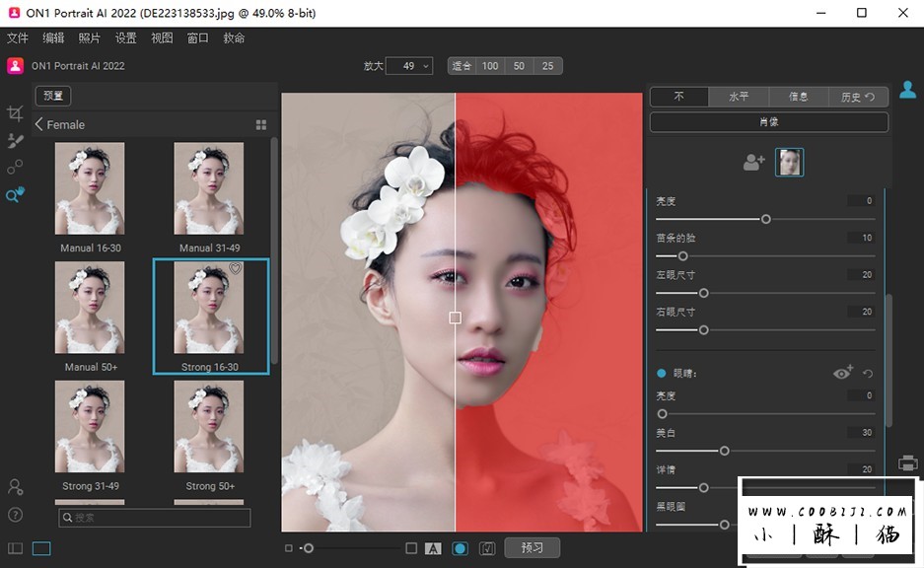Enable the blue mask overlay toggle below the preview
924x568 pixels.
(x=460, y=547)
